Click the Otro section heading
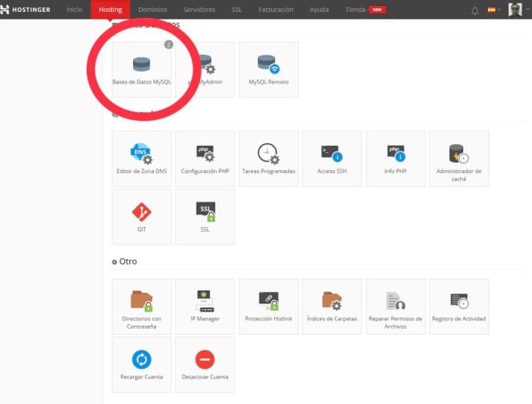This screenshot has width=532, height=404. pyautogui.click(x=125, y=261)
